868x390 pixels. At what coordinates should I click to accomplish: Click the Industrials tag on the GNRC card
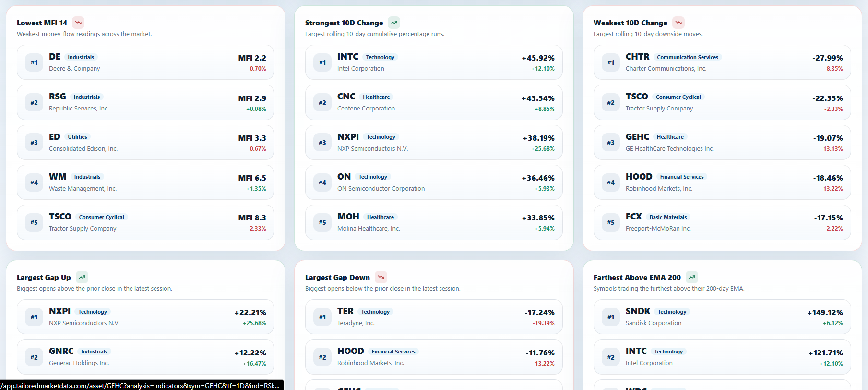(94, 352)
